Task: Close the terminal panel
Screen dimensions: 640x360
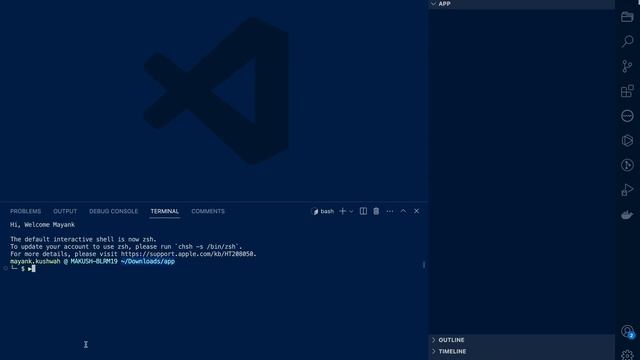Action: [x=416, y=211]
